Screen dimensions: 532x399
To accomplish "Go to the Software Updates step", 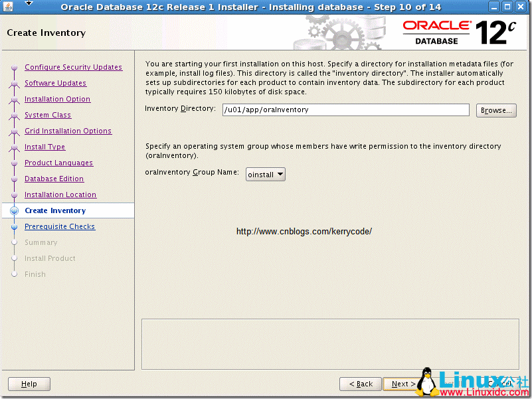I will pyautogui.click(x=55, y=83).
